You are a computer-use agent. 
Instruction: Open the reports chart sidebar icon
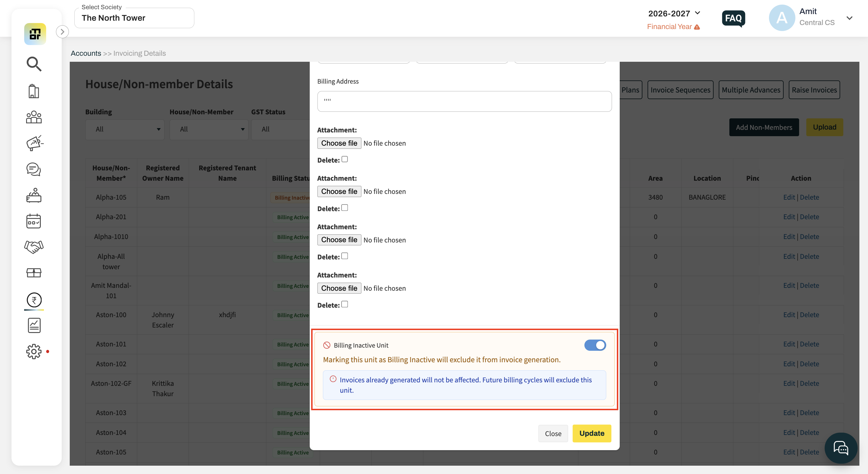pyautogui.click(x=34, y=325)
